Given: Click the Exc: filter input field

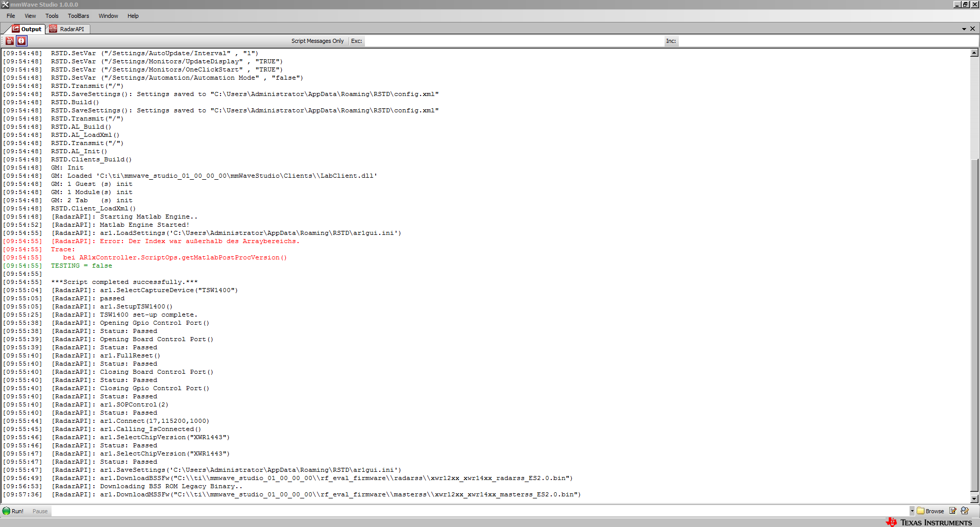Looking at the screenshot, I should pyautogui.click(x=513, y=41).
